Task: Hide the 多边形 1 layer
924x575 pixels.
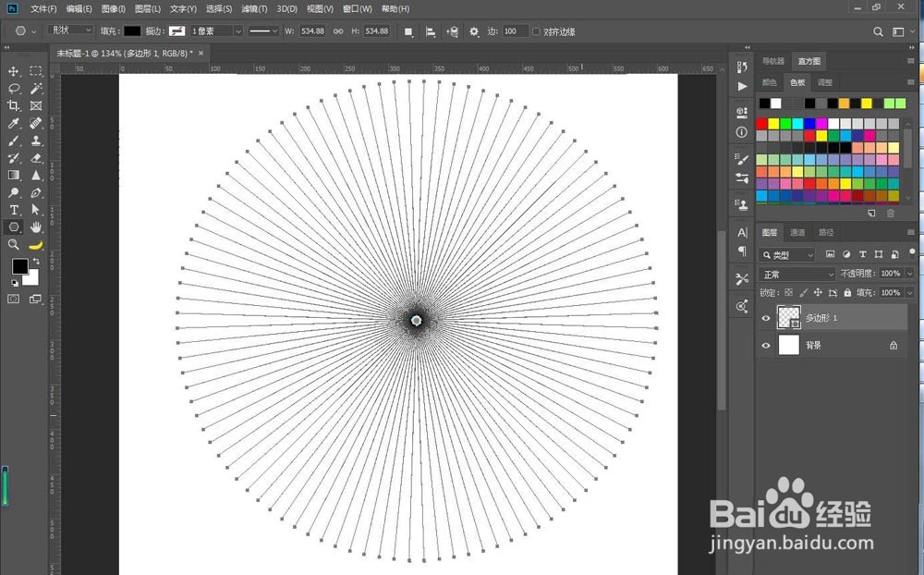Action: coord(765,318)
